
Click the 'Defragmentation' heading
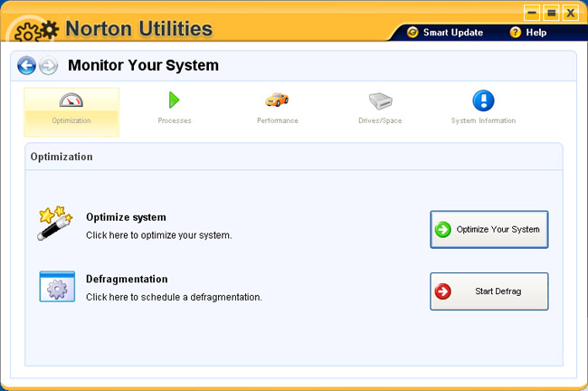(x=127, y=279)
